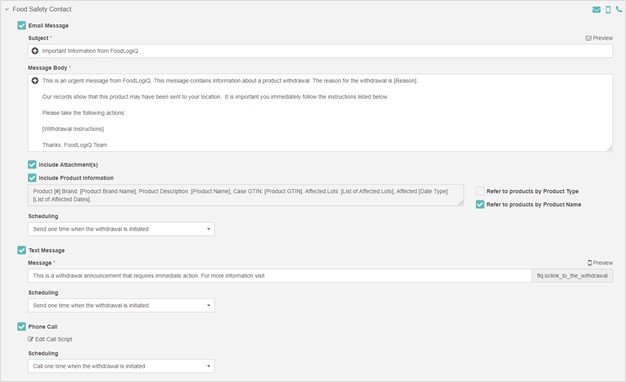Image resolution: width=626 pixels, height=382 pixels.
Task: Click the flq.io/link_to_the_withdrawal link suffix
Action: coord(573,276)
